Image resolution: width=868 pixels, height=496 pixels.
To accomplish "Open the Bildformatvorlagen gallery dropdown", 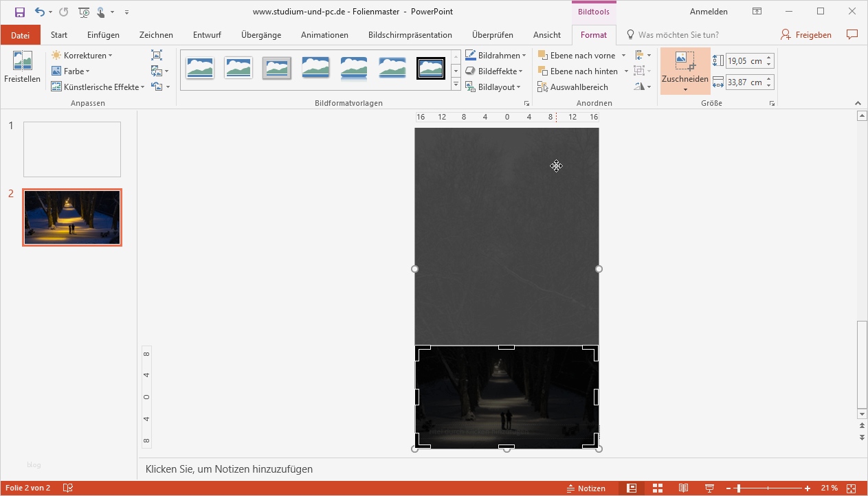I will point(456,84).
